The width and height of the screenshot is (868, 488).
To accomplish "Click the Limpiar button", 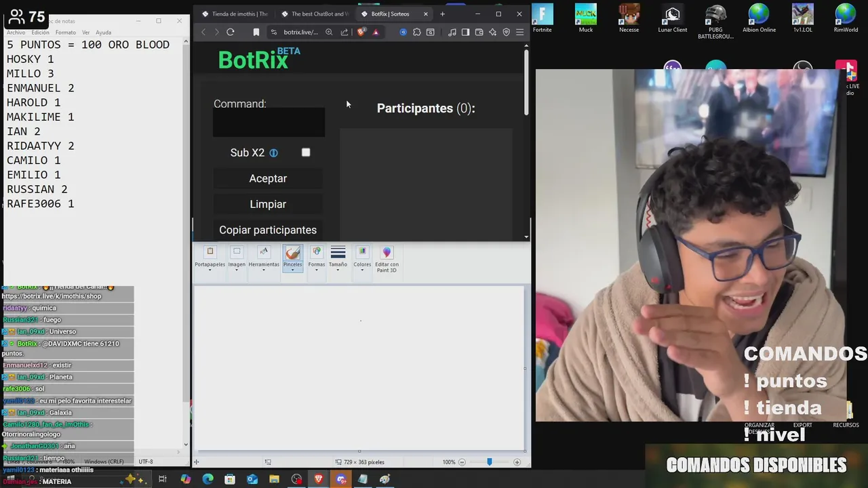I will tap(268, 204).
